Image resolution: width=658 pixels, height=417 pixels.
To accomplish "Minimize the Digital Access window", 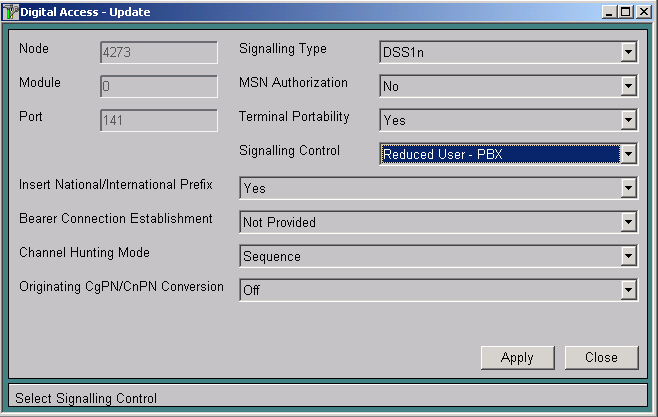I will (610, 11).
